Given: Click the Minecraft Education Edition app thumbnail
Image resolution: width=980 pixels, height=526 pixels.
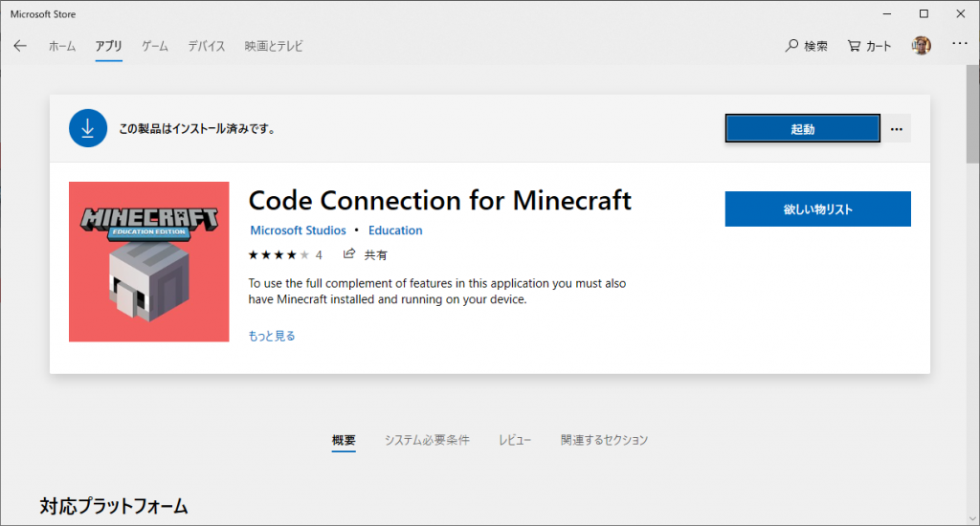Looking at the screenshot, I should (x=148, y=262).
